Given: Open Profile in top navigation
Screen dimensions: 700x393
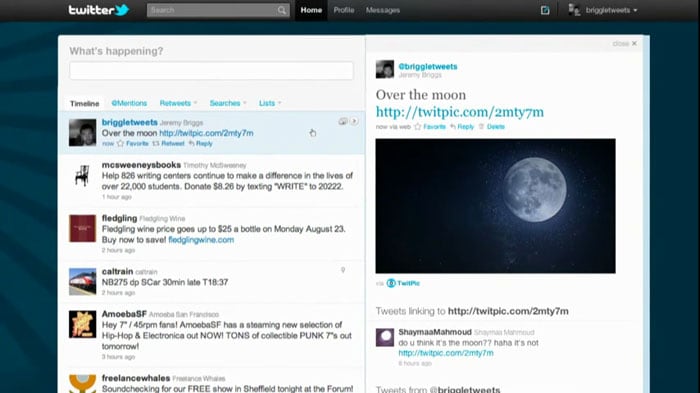Looking at the screenshot, I should [344, 10].
